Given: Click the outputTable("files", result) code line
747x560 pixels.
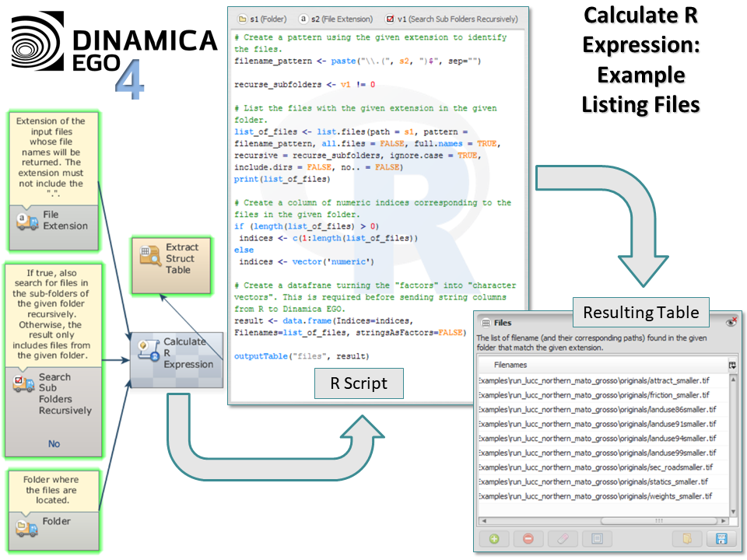Looking at the screenshot, I should point(302,356).
